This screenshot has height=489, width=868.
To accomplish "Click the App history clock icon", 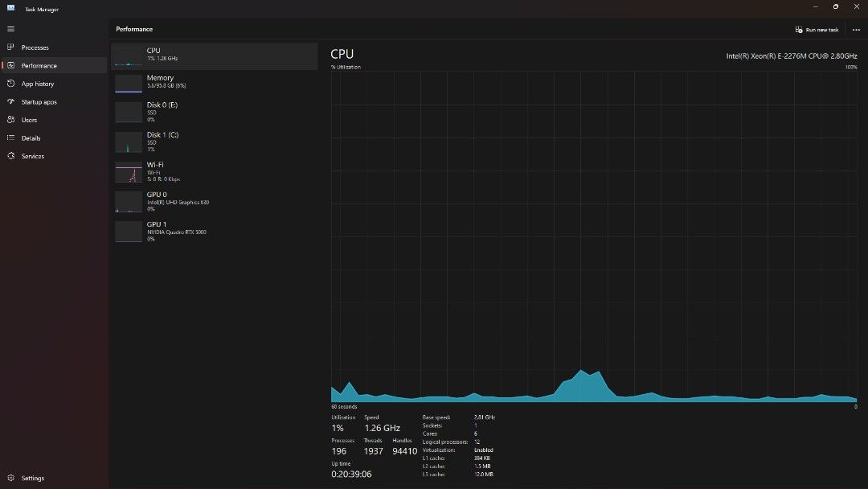I will click(10, 84).
